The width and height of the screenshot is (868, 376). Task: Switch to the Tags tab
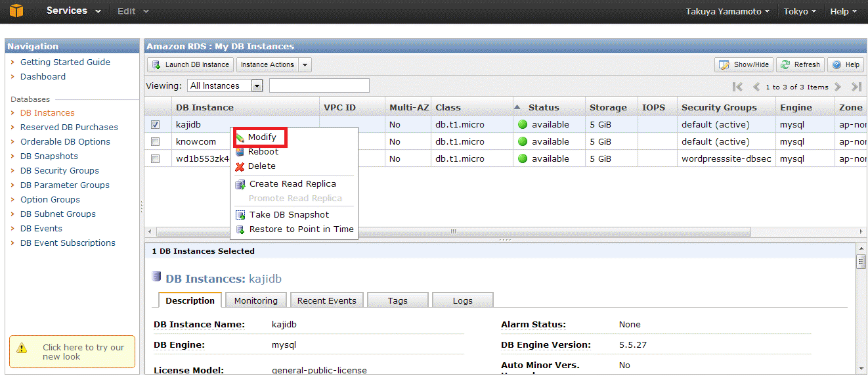coord(398,300)
